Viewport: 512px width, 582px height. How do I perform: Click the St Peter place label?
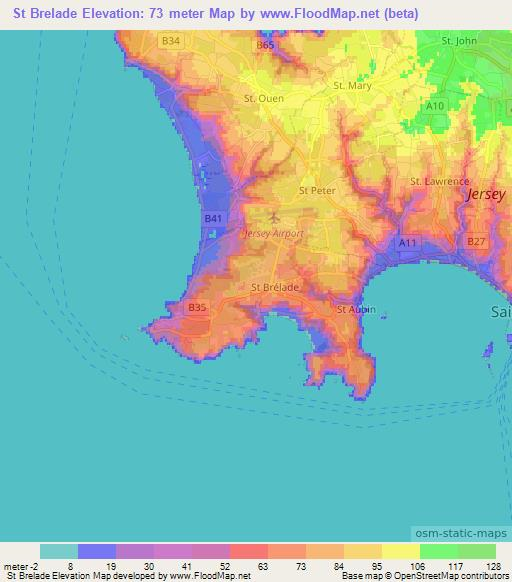coord(317,190)
